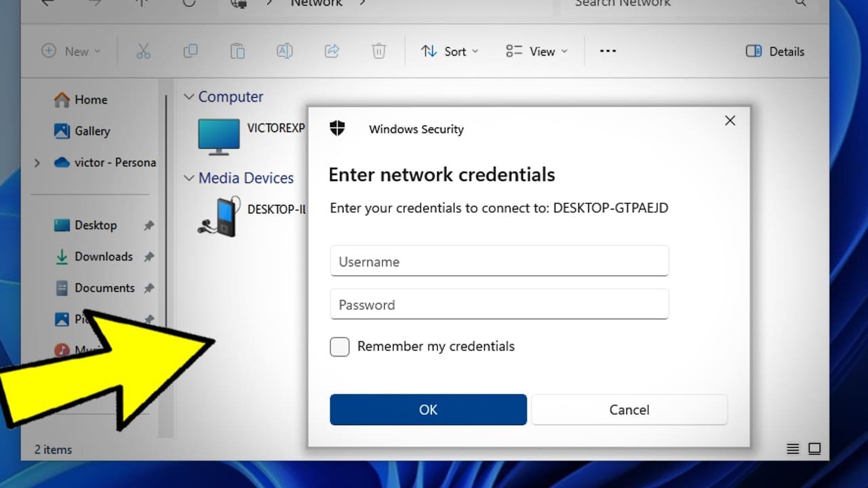This screenshot has width=868, height=488.
Task: Switch to large thumbnails view icon
Action: [814, 449]
